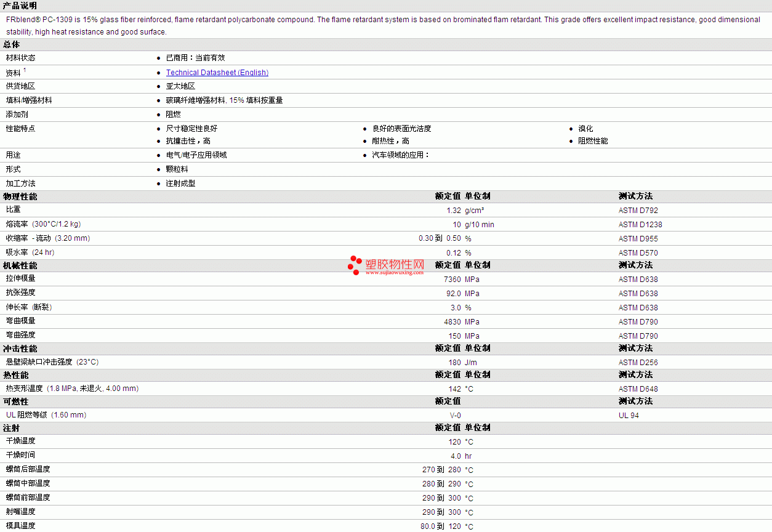Select the 0.12 water absorption value
Image resolution: width=772 pixels, height=532 pixels.
(454, 253)
